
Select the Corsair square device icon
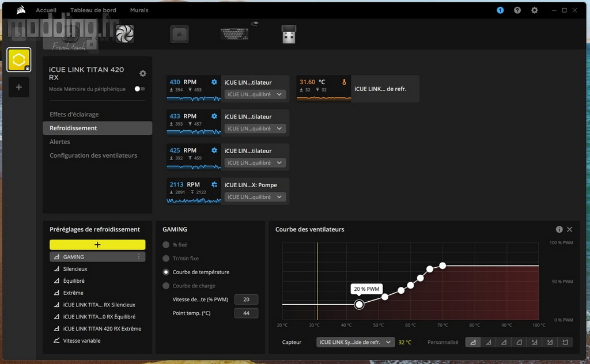(x=179, y=34)
